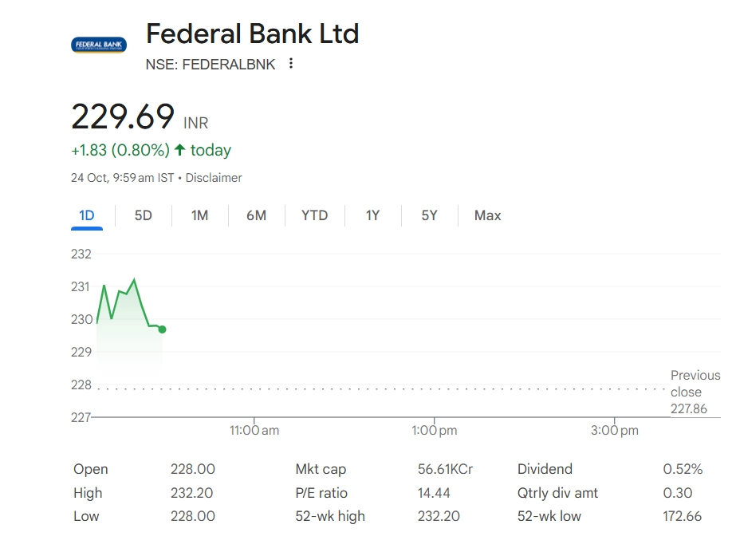Click the Federal Bank Ltd title
The height and width of the screenshot is (560, 732).
[252, 34]
